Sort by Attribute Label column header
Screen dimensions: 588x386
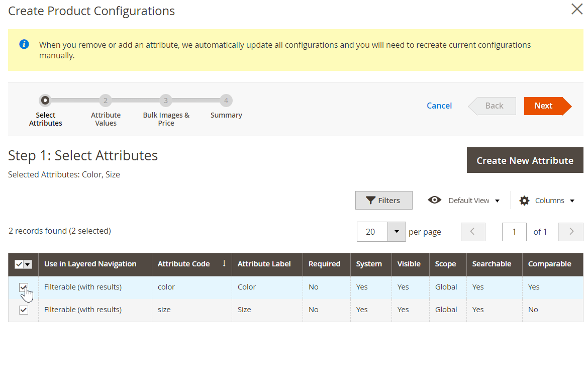pyautogui.click(x=267, y=264)
